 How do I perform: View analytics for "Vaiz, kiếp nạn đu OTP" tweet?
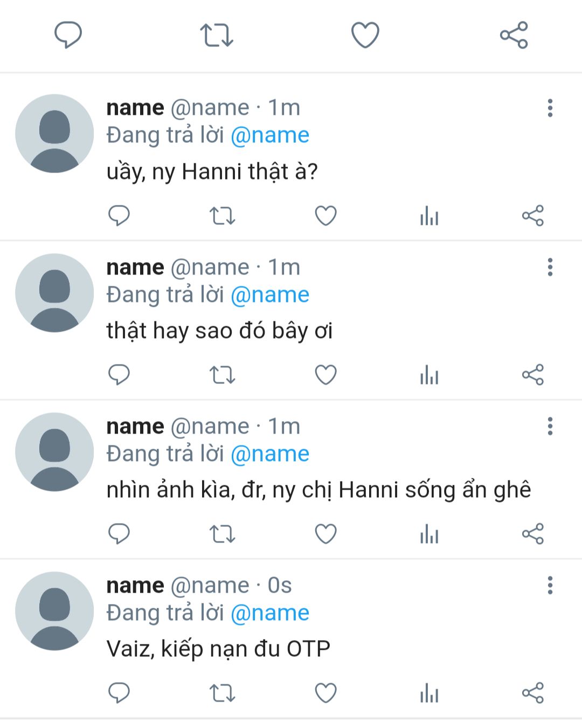[x=429, y=693]
